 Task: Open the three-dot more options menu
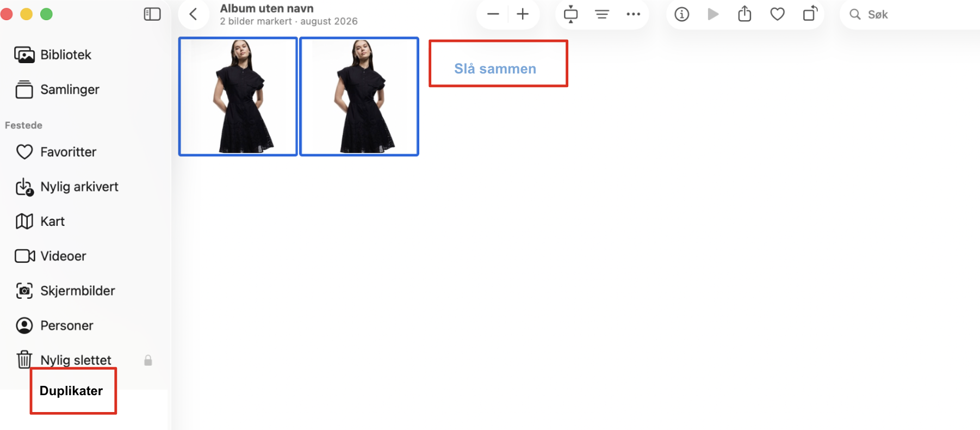point(634,14)
